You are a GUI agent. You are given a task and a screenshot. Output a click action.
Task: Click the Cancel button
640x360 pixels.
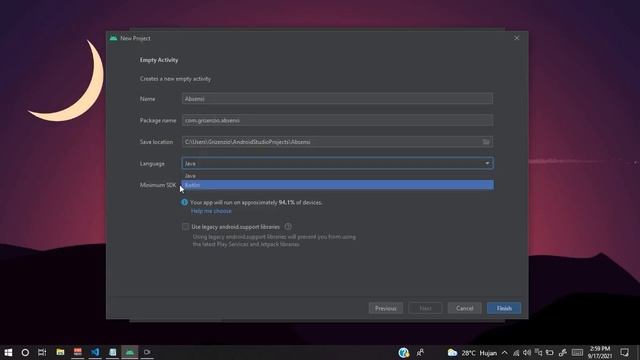tap(464, 308)
